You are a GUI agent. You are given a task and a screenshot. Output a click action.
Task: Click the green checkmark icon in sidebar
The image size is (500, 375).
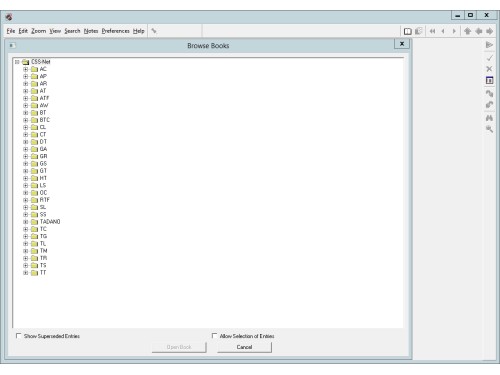(x=489, y=58)
